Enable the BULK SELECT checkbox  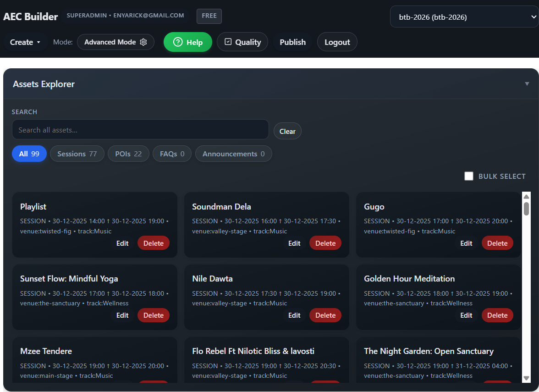click(468, 176)
